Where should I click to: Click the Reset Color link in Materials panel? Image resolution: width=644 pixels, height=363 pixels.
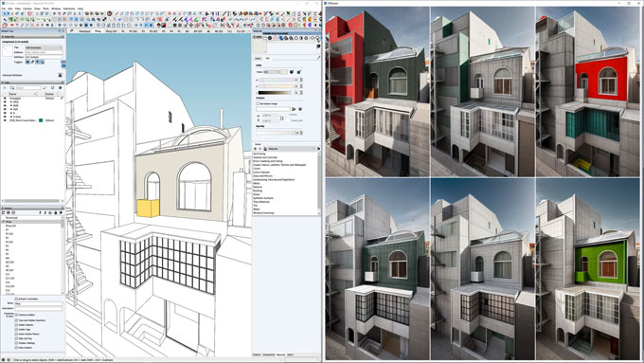297,120
